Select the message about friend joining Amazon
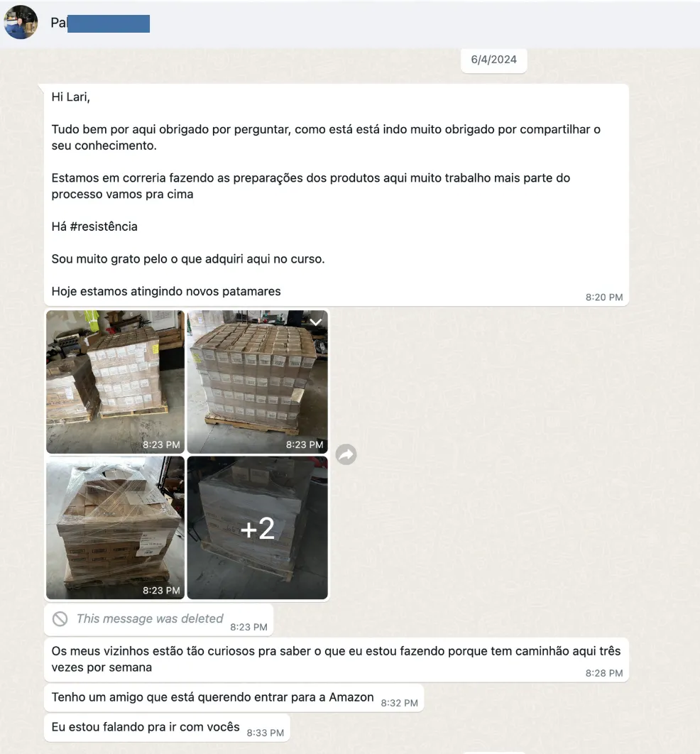Image resolution: width=700 pixels, height=754 pixels. click(234, 698)
